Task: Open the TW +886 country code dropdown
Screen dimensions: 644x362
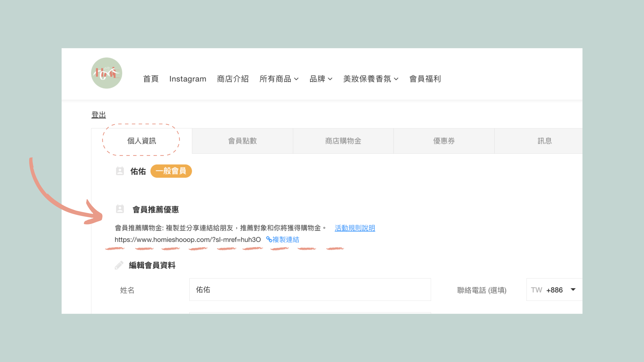Action: click(x=554, y=290)
